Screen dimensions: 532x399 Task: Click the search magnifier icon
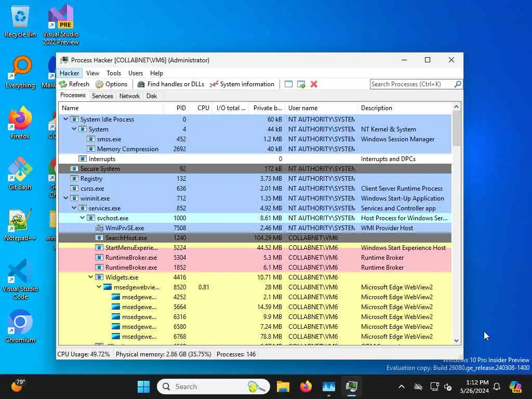pyautogui.click(x=457, y=84)
